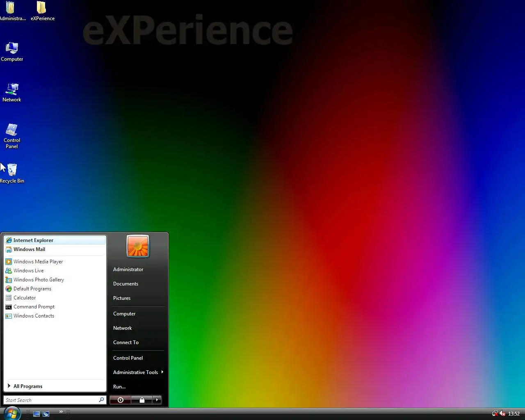Open Connect To in the Start menu
Image resolution: width=525 pixels, height=420 pixels.
[137, 342]
